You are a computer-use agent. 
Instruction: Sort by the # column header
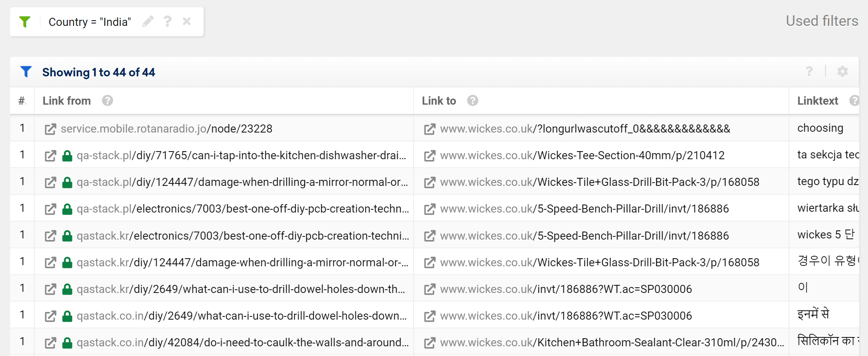[22, 101]
